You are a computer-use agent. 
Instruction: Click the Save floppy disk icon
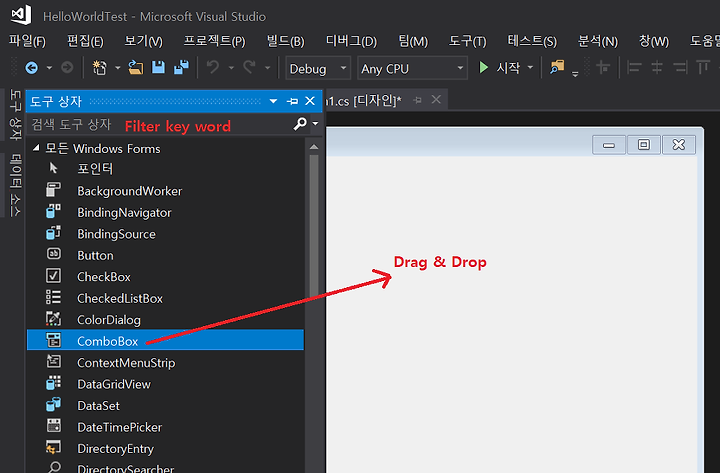click(x=158, y=68)
